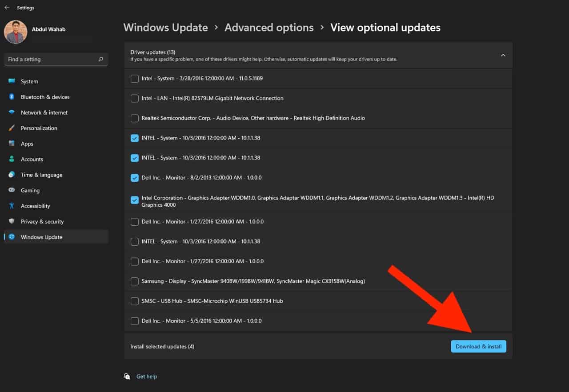Open Apps using its sidebar icon
The height and width of the screenshot is (392, 569).
[12, 144]
